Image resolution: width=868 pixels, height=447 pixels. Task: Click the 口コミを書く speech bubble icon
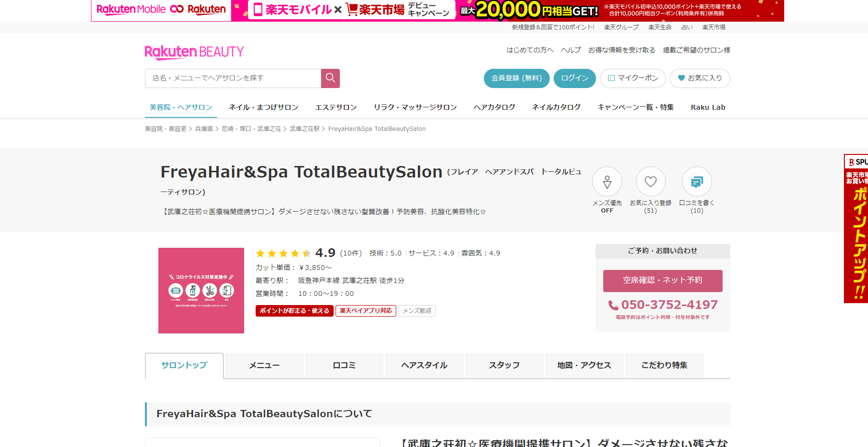click(x=697, y=181)
